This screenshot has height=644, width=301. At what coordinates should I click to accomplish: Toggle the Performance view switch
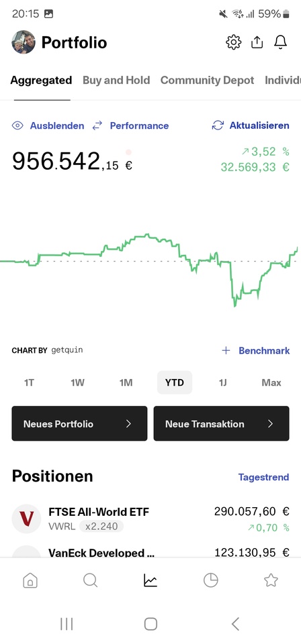click(131, 125)
